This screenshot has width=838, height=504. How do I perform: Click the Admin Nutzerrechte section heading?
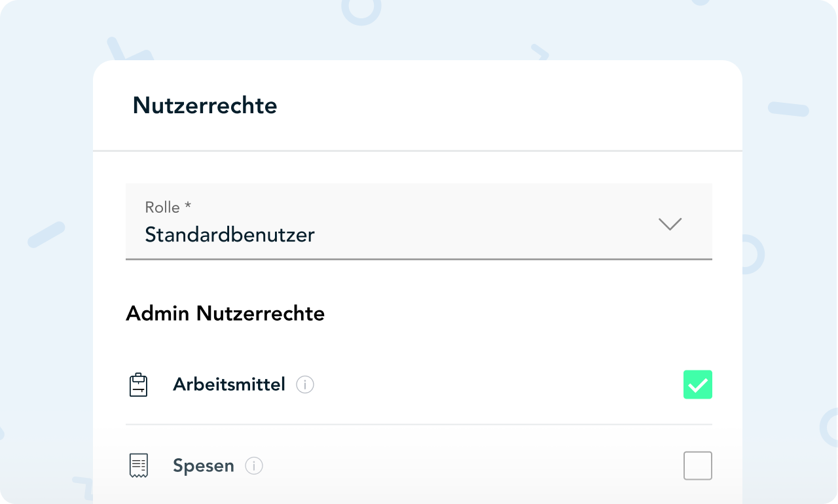tap(225, 314)
